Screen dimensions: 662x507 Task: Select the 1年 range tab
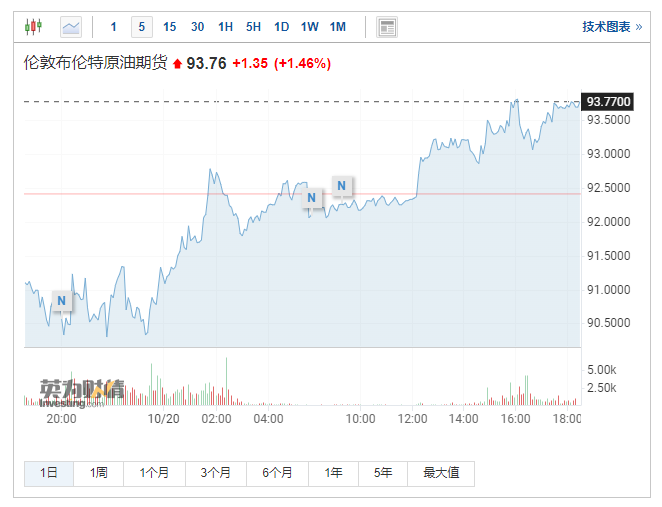pos(333,473)
